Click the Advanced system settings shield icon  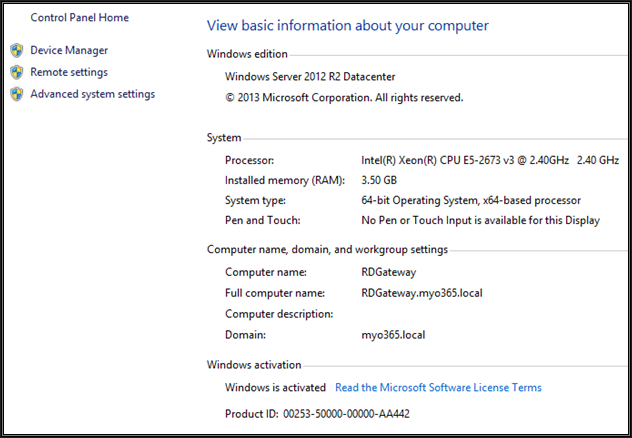tap(17, 94)
